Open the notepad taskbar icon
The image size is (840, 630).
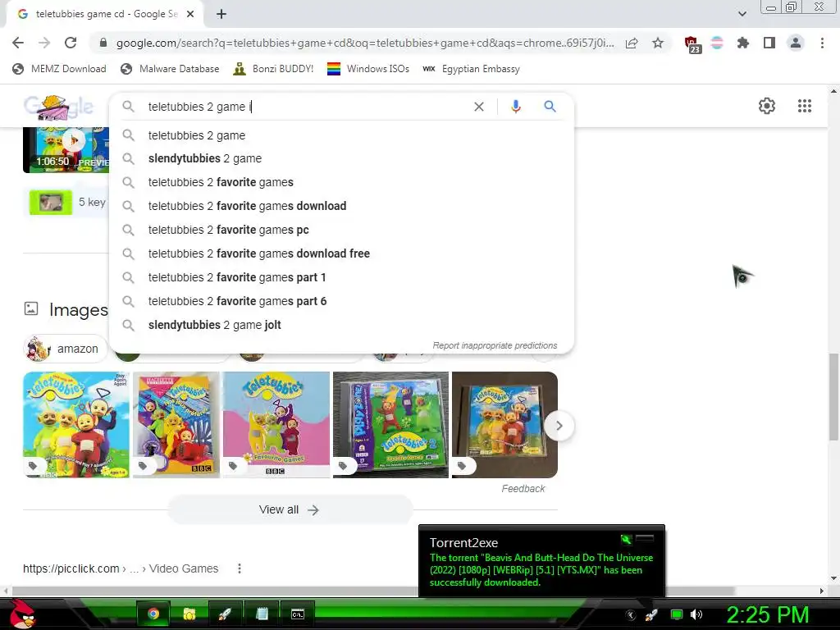coord(262,614)
